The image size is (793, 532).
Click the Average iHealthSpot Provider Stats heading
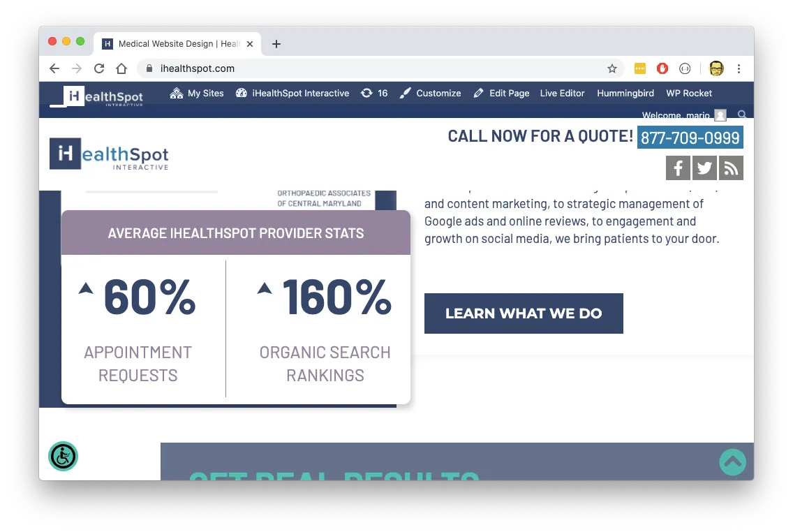pos(236,233)
